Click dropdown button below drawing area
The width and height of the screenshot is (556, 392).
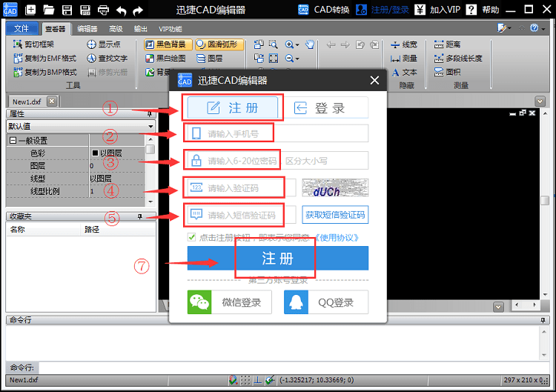499,307
